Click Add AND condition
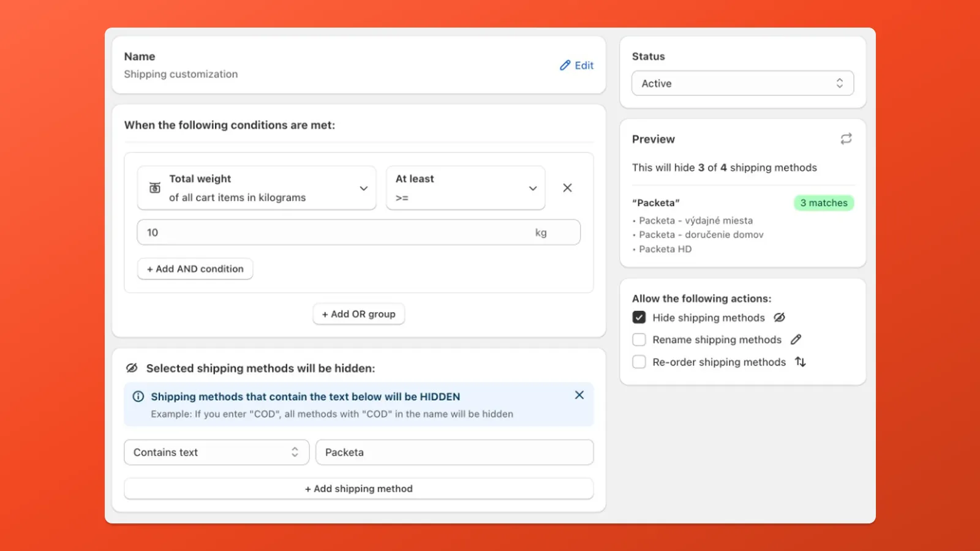 195,269
